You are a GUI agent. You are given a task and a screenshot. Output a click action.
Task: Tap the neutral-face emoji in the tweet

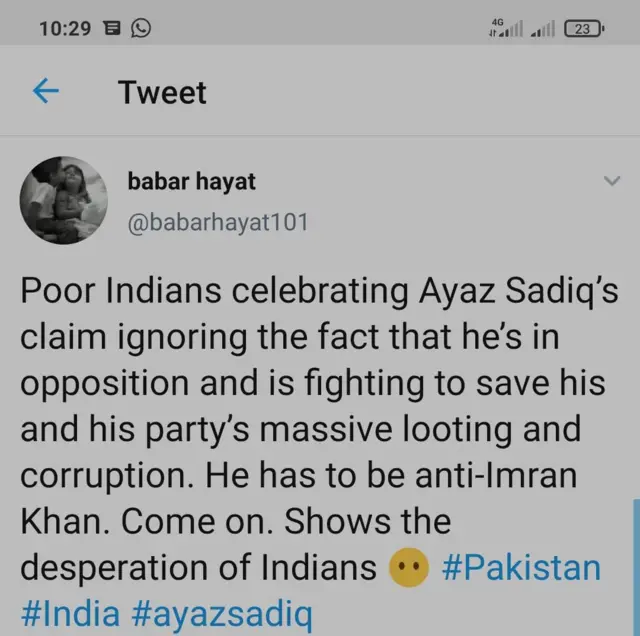point(408,568)
